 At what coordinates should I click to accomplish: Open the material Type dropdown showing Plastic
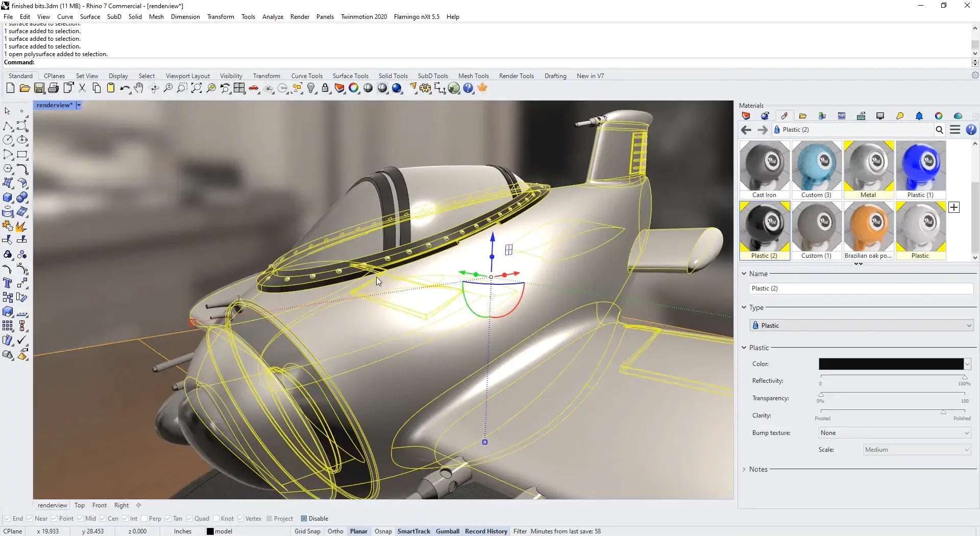861,326
